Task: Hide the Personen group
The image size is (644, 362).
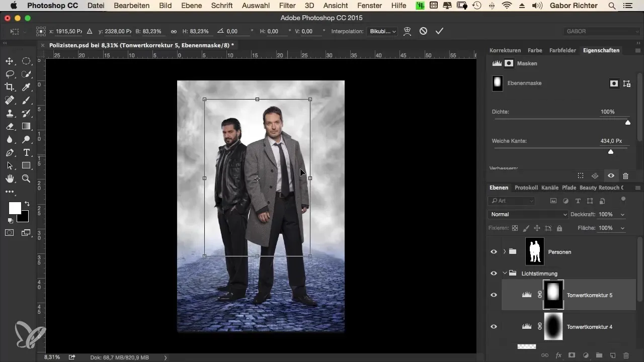Action: pos(494,251)
